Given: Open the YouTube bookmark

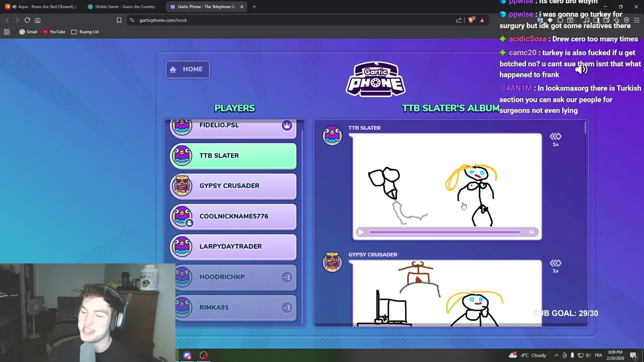Looking at the screenshot, I should (x=54, y=32).
